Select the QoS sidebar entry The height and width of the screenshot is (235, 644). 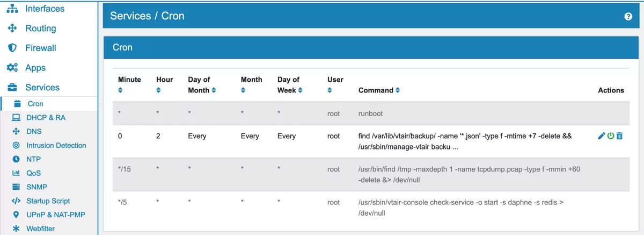coord(34,173)
